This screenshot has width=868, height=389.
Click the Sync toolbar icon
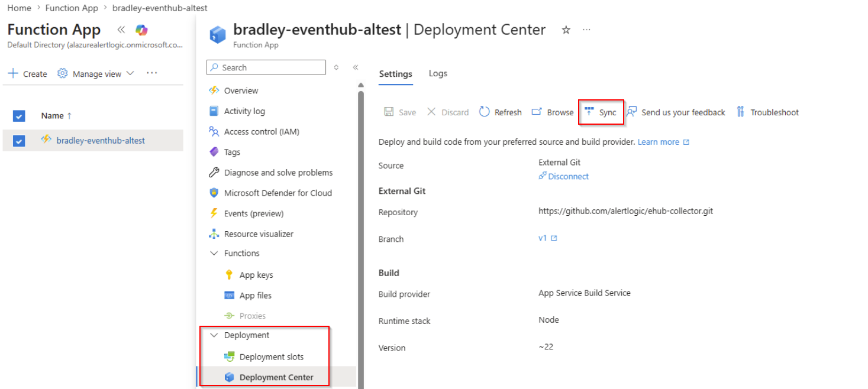[x=589, y=112]
